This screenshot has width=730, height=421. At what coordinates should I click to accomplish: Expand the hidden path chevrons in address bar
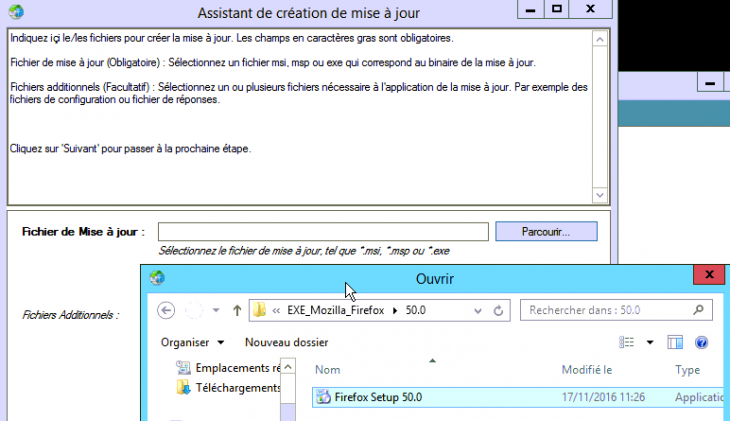(x=276, y=311)
